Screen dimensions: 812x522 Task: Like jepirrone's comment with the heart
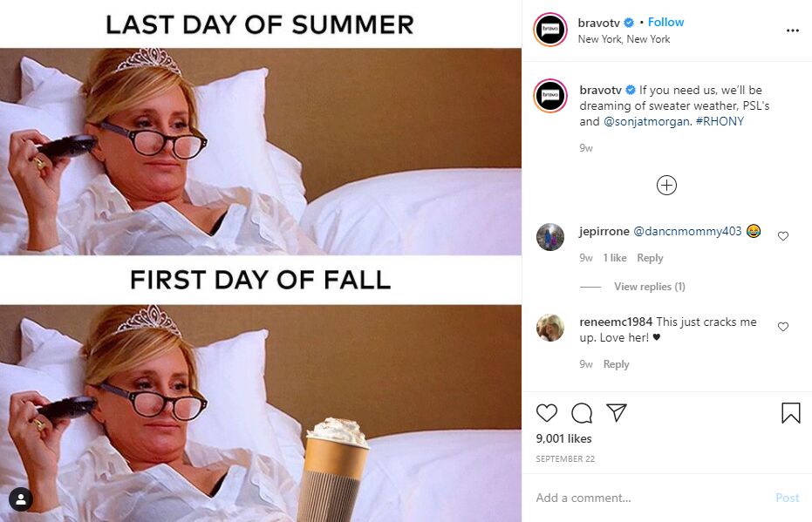783,236
